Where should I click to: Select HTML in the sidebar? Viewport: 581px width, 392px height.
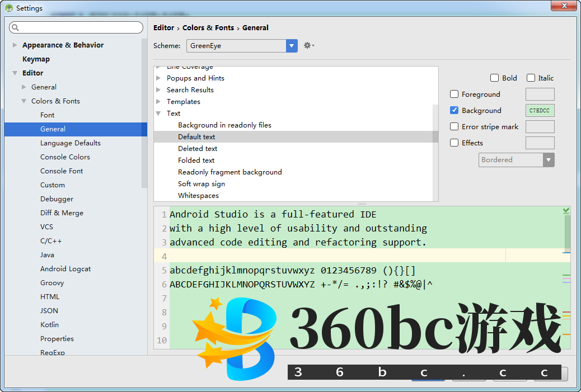pyautogui.click(x=50, y=297)
